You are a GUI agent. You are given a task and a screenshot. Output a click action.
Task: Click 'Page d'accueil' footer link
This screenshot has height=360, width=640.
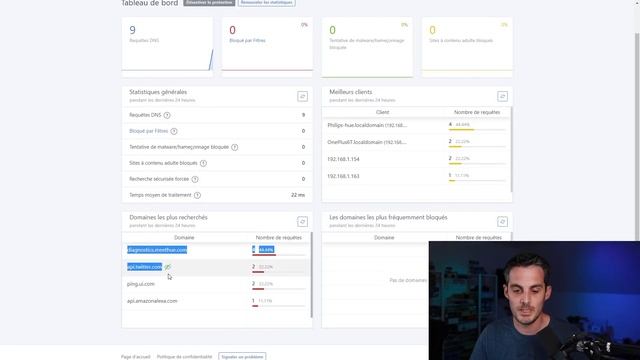point(136,357)
